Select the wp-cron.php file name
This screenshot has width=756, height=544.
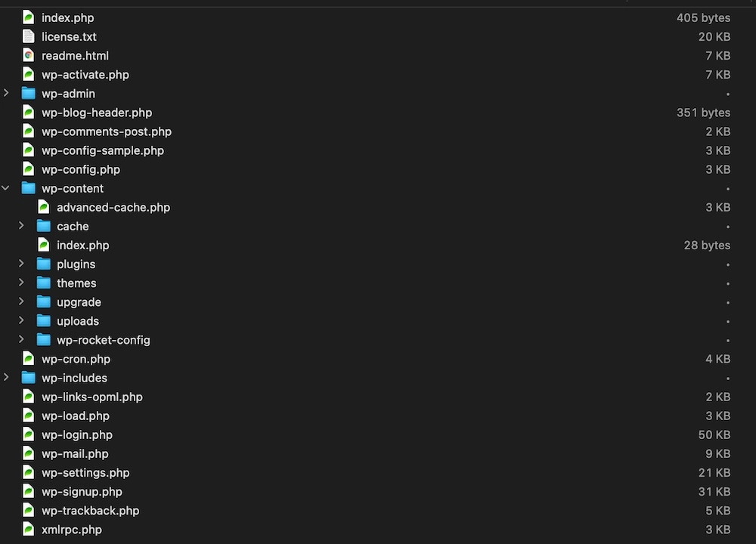[76, 359]
